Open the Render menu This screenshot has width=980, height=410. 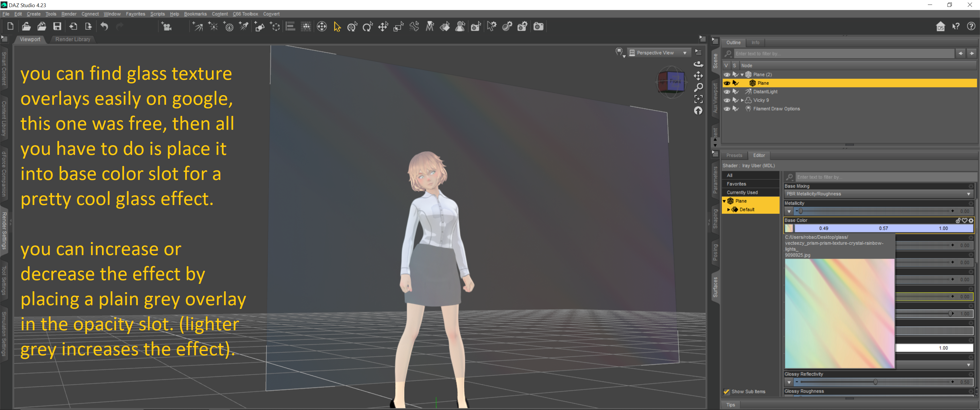pyautogui.click(x=68, y=14)
